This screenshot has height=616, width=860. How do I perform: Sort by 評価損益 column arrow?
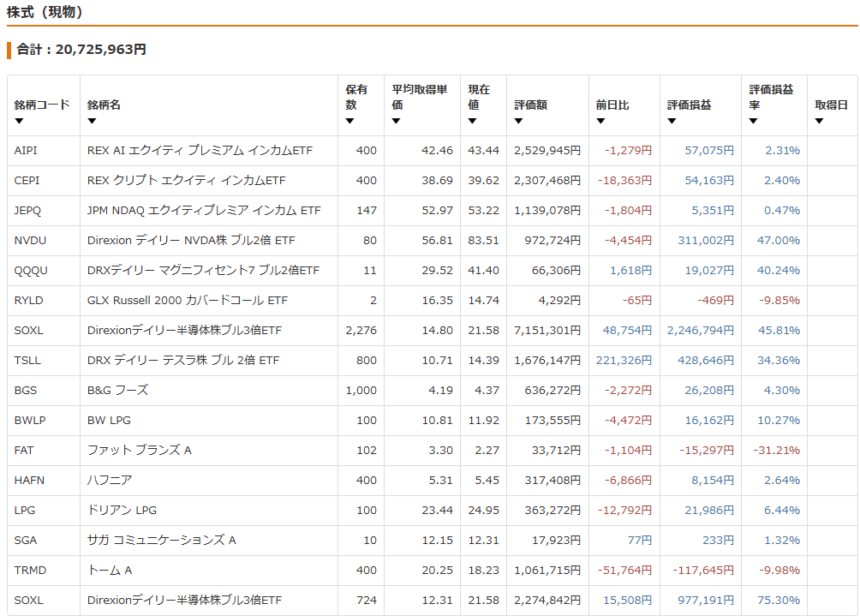(672, 121)
